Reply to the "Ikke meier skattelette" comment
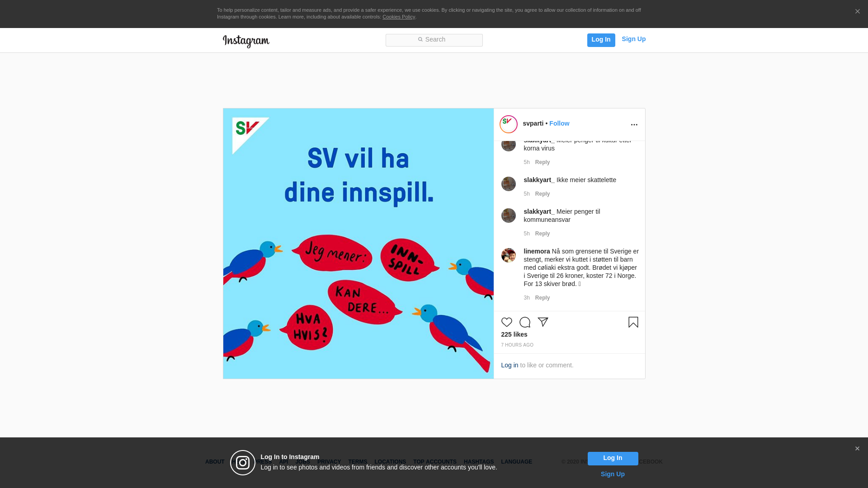 (542, 194)
